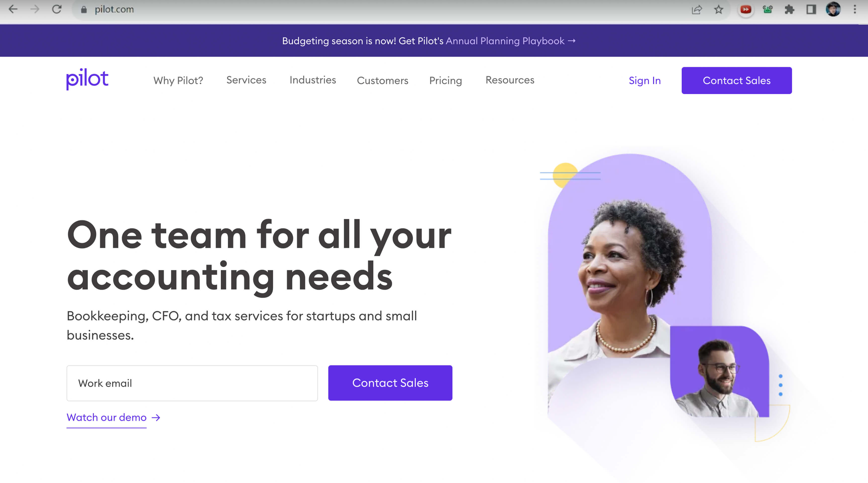Open the Why Pilot? menu
The width and height of the screenshot is (868, 483).
click(178, 81)
